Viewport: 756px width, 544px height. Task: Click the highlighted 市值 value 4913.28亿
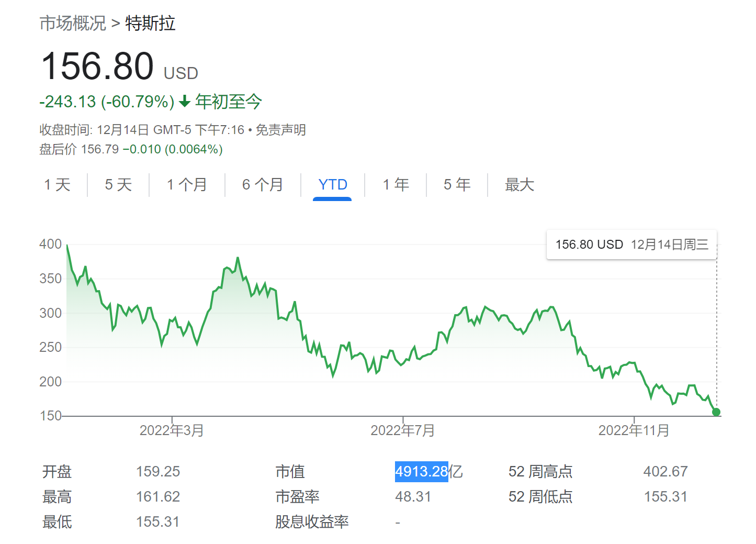429,472
